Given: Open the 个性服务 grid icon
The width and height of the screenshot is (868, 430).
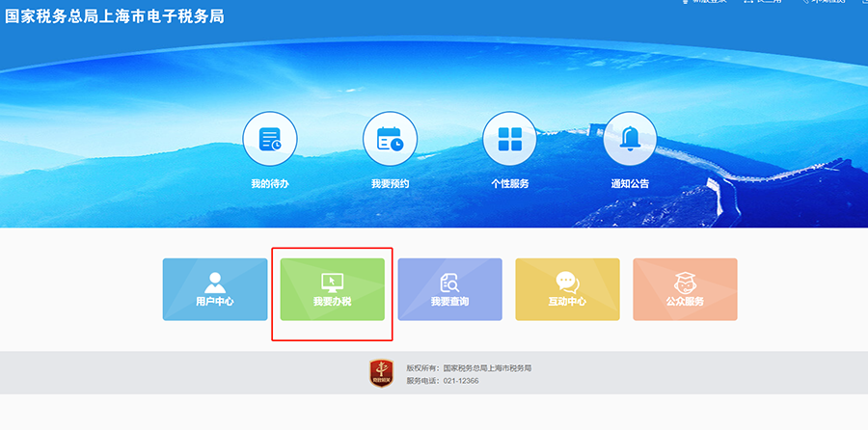Looking at the screenshot, I should tap(510, 139).
